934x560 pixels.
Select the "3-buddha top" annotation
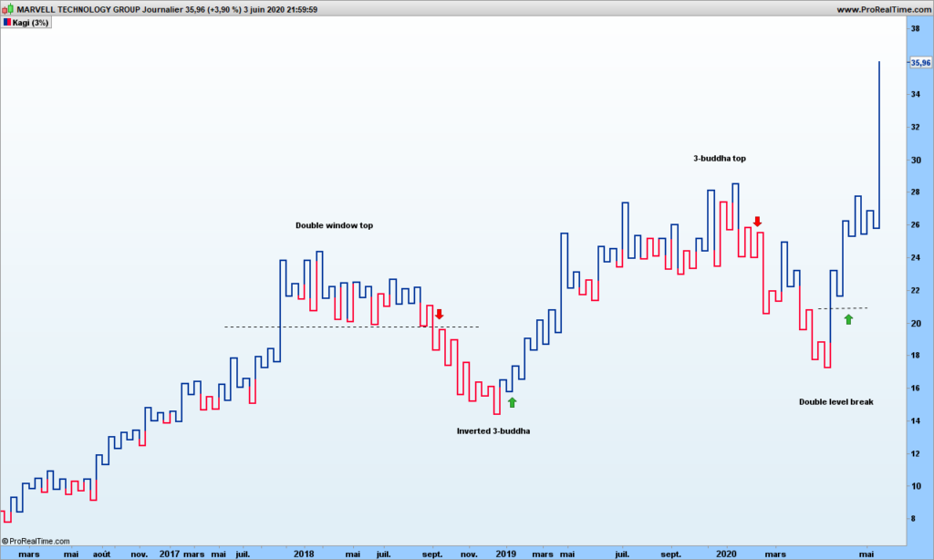(720, 159)
